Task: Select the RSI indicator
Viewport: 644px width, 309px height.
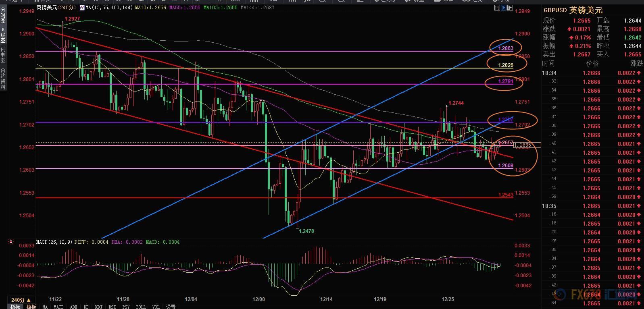Action: pos(112,307)
